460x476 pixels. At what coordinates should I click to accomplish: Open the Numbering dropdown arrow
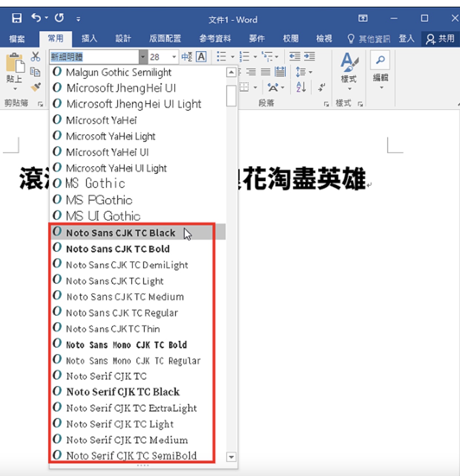click(255, 57)
